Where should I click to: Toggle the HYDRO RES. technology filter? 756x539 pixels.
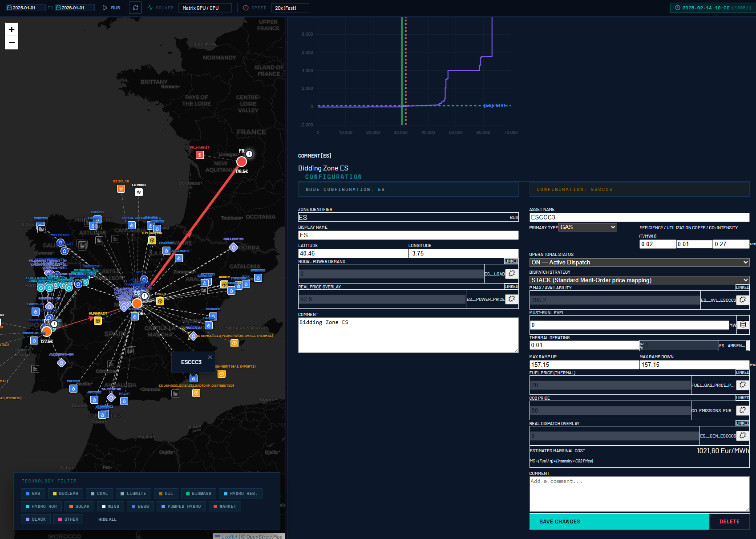point(240,493)
